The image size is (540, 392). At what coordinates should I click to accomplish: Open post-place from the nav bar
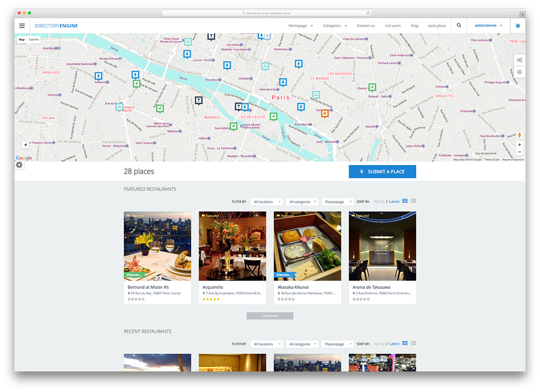coord(437,26)
